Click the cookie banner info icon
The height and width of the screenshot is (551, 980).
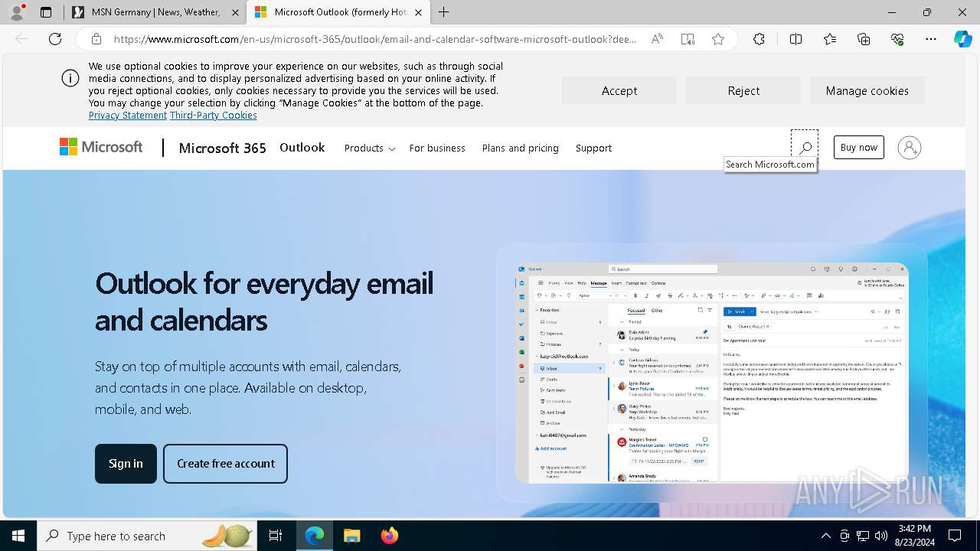pos(70,78)
